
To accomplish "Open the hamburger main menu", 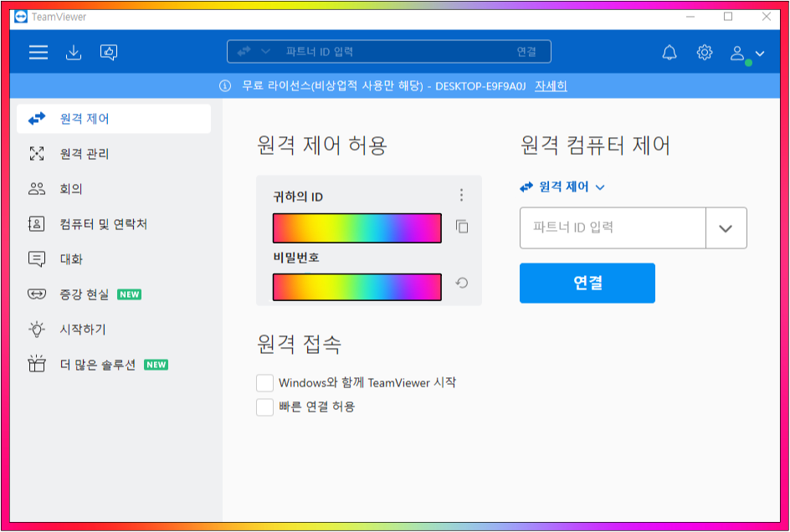I will tap(38, 52).
